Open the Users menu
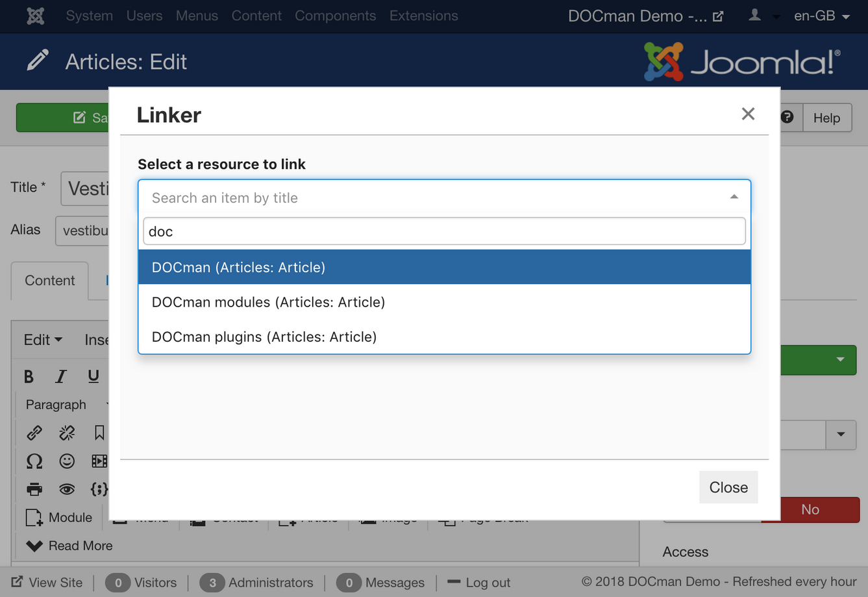Image resolution: width=868 pixels, height=597 pixels. [144, 16]
